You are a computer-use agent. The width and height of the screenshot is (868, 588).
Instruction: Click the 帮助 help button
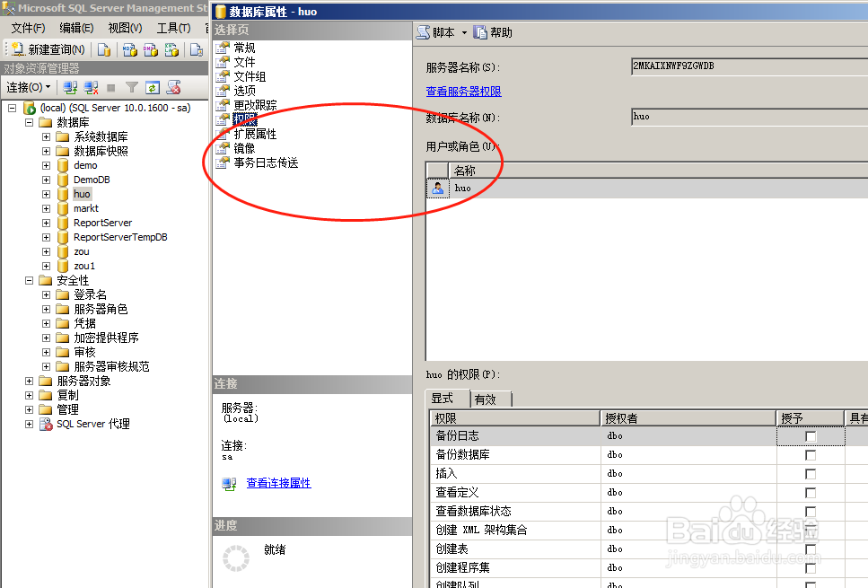(x=493, y=32)
